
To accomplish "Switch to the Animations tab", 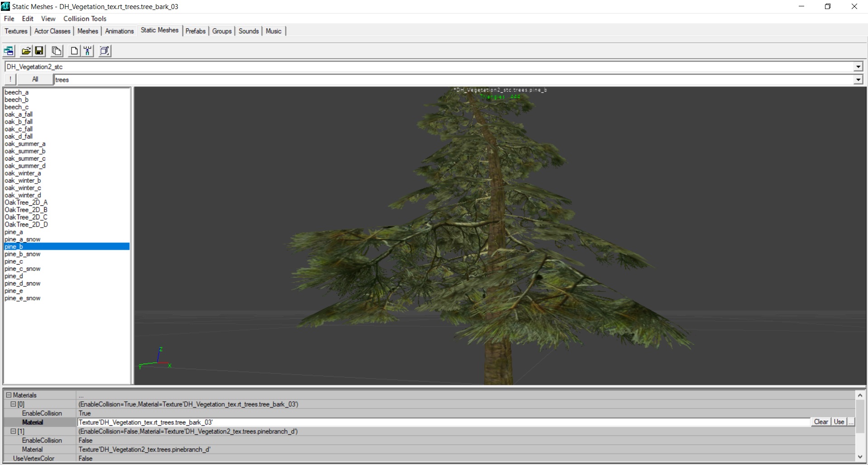I will point(119,31).
